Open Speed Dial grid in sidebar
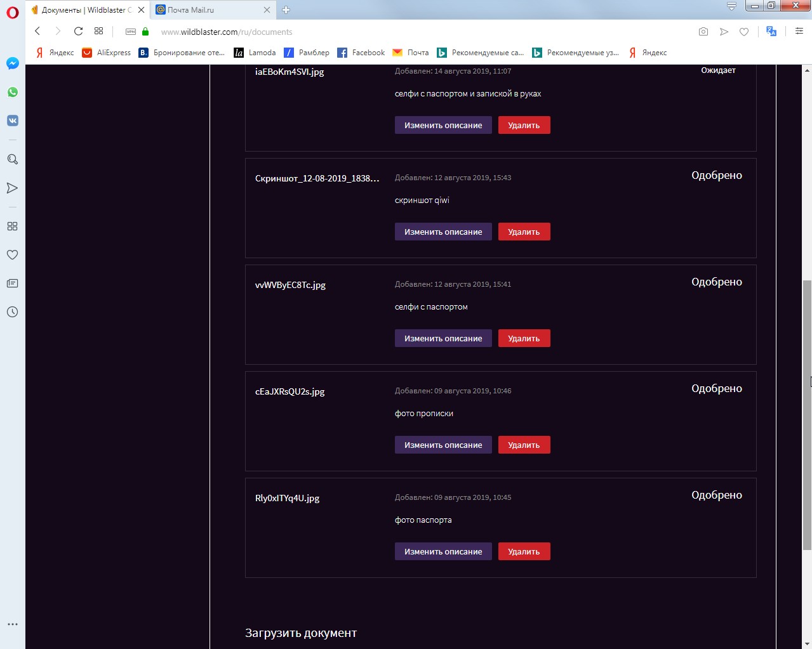 13,226
